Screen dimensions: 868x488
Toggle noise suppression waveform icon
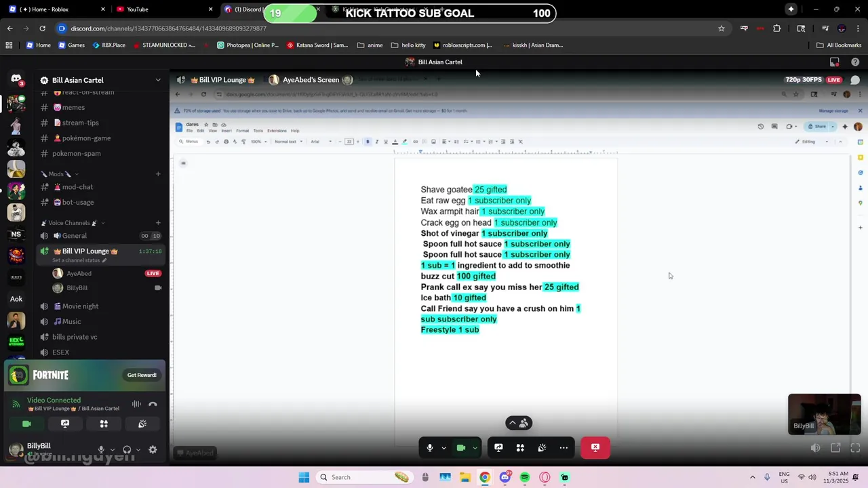[136, 404]
